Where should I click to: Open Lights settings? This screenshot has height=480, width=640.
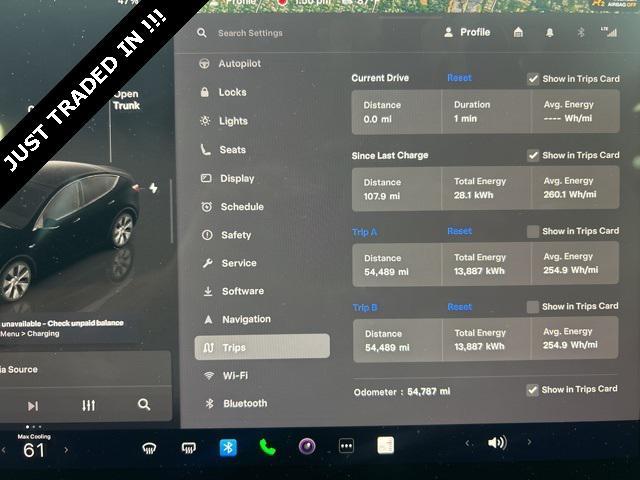tap(224, 121)
